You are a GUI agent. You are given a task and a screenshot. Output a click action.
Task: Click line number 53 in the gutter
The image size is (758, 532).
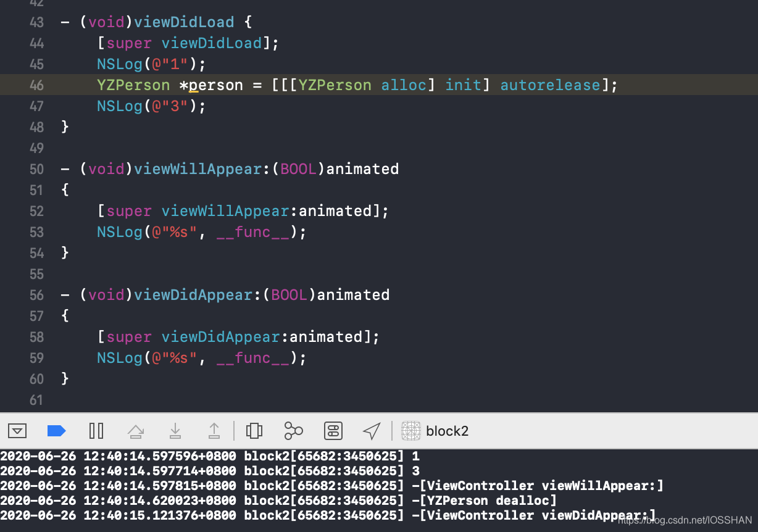(36, 232)
